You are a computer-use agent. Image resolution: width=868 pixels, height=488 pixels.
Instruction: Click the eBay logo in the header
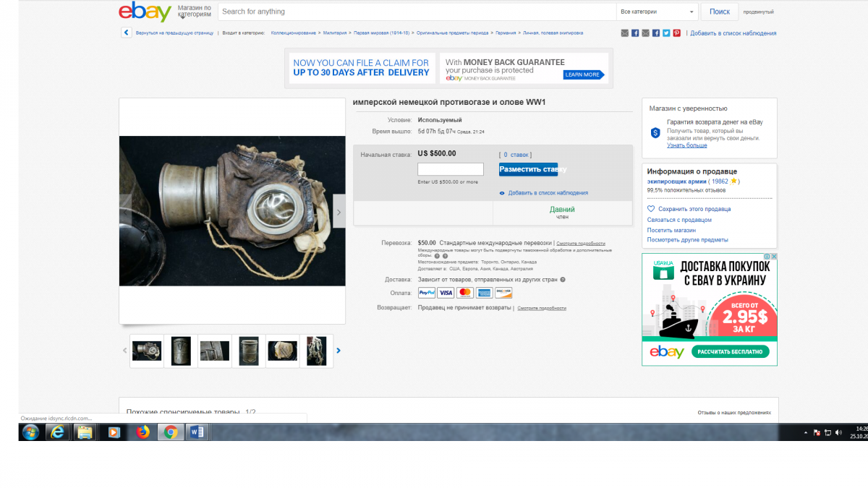pos(145,12)
